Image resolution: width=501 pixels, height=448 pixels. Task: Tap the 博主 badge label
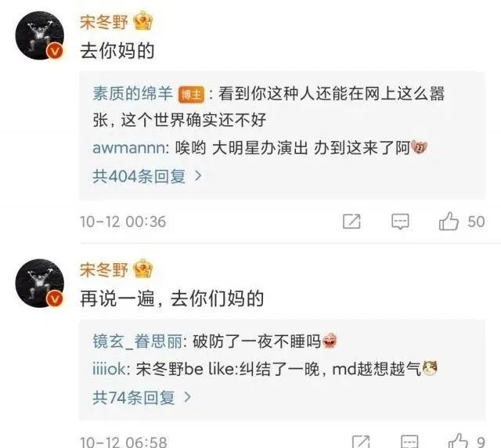(x=191, y=95)
